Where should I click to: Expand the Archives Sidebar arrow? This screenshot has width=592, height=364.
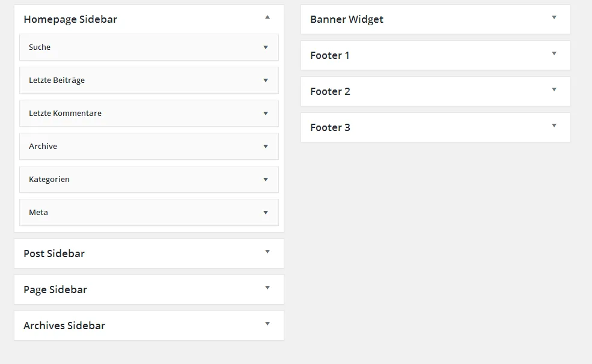point(267,324)
